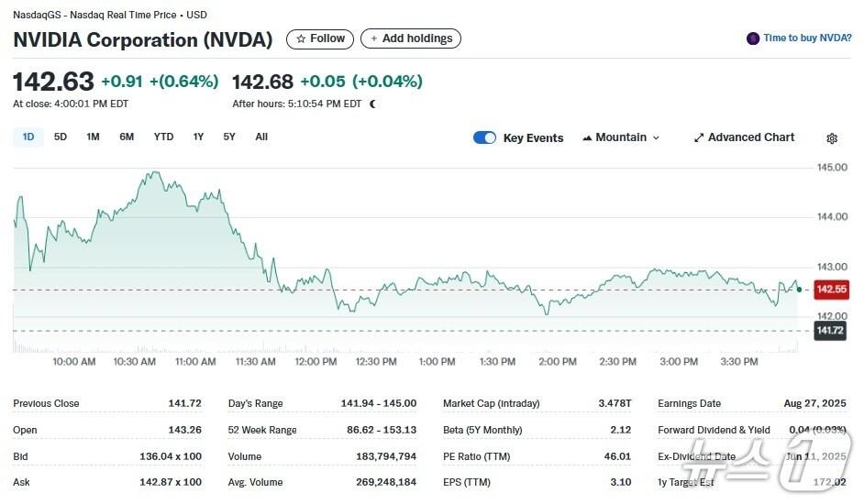This screenshot has width=864, height=504.
Task: Click the after-hours moon icon
Action: 372,104
